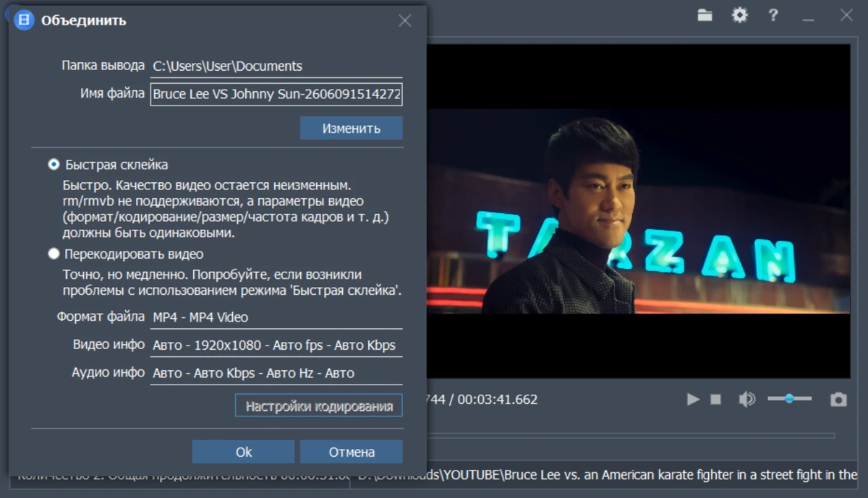Click the Папка вывода path field
Image resolution: width=868 pixels, height=498 pixels.
(276, 66)
